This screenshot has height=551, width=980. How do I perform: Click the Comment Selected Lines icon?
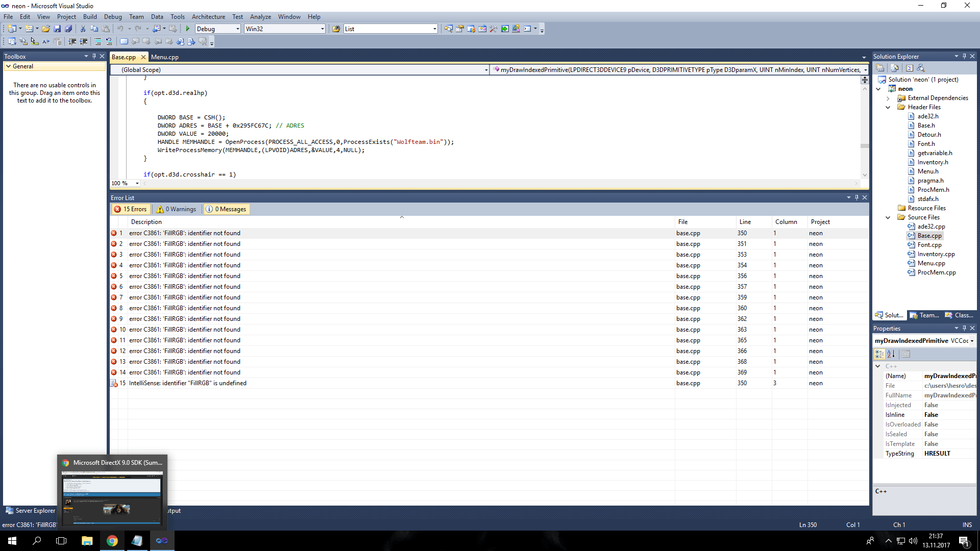98,42
